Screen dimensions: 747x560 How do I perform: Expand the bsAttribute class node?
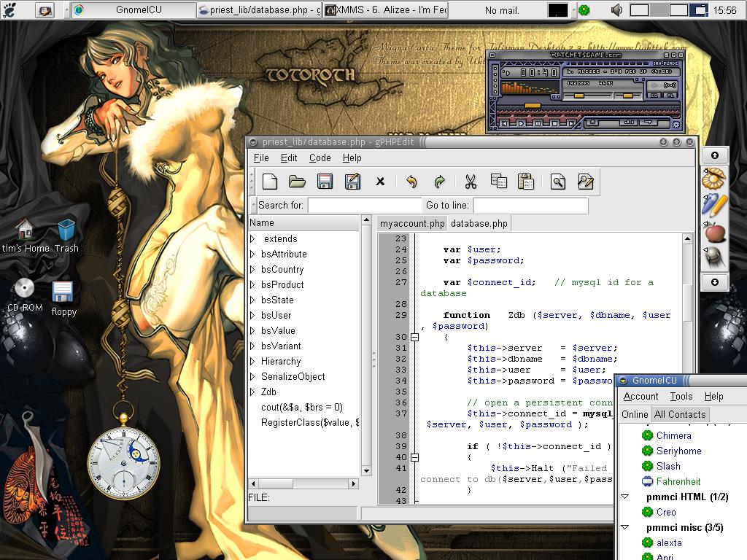[x=253, y=254]
